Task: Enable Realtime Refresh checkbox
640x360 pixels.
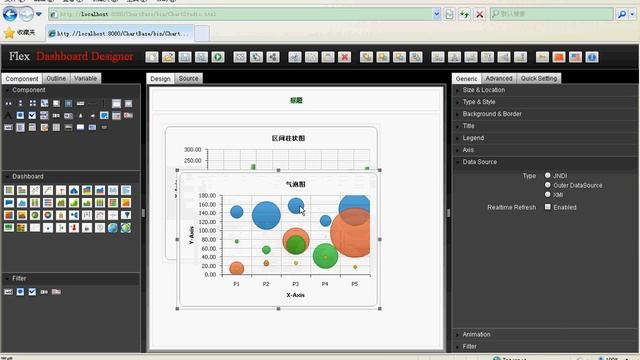Action: (548, 207)
